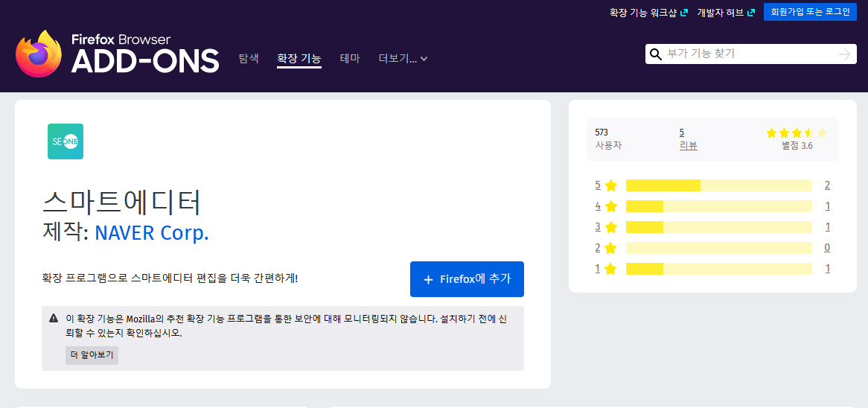Click the star beside the 2 rating row
868x408 pixels.
pyautogui.click(x=611, y=248)
